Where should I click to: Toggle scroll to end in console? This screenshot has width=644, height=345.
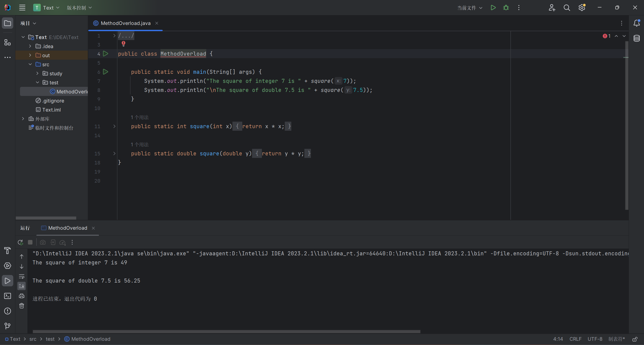point(22,286)
